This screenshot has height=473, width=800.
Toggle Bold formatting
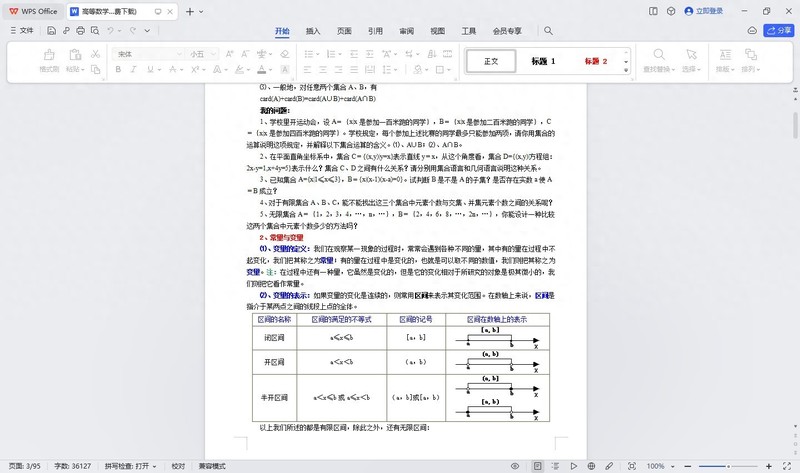click(x=118, y=69)
